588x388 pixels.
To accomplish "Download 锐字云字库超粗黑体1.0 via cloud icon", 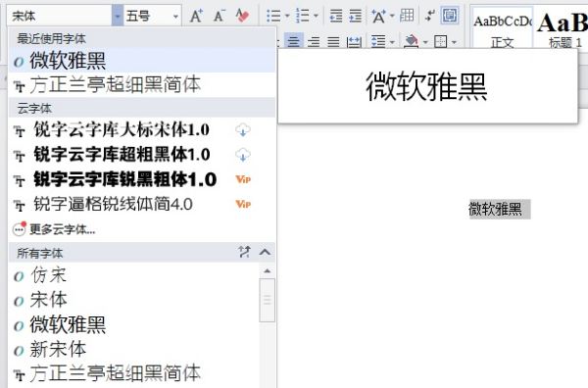I will [x=243, y=155].
